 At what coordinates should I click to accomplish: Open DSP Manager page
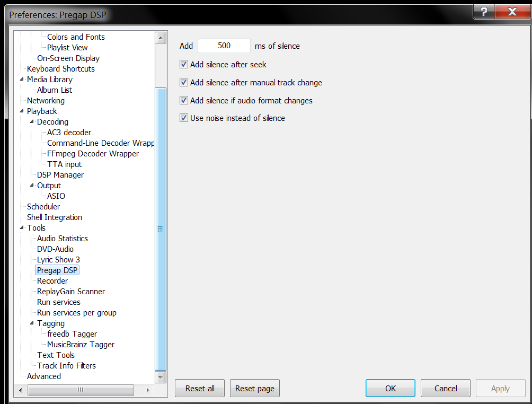coord(60,175)
